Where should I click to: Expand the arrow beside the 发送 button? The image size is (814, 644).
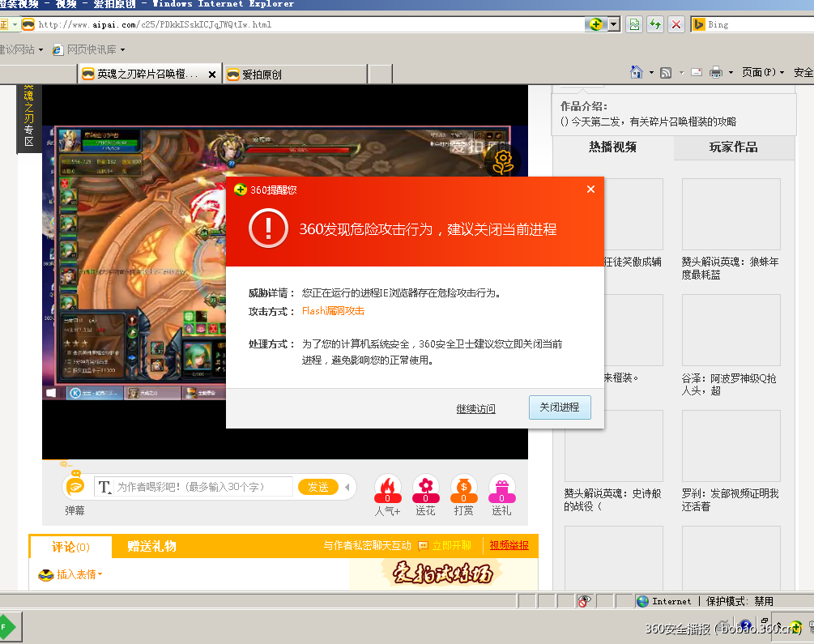click(347, 487)
